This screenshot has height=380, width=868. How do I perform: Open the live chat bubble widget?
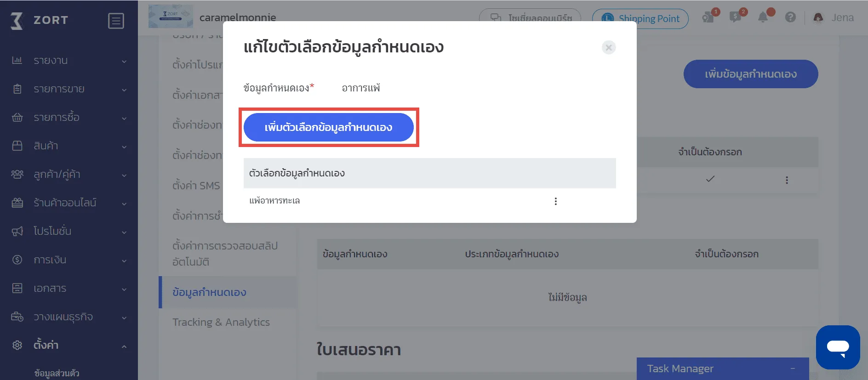tap(838, 347)
